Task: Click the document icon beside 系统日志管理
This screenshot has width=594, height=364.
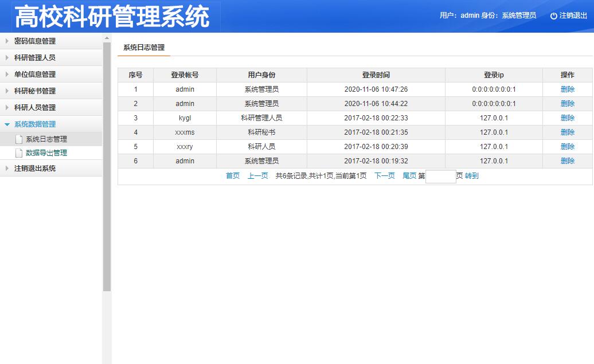Action: tap(19, 138)
